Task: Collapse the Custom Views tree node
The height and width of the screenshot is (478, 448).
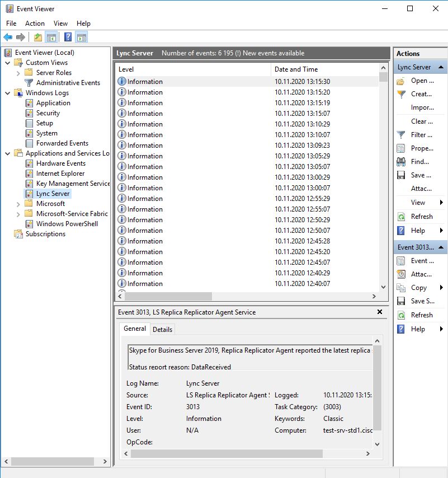Action: tap(8, 63)
